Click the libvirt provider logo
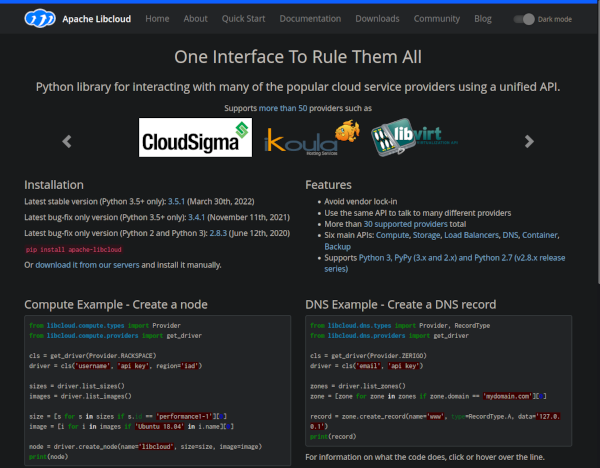The image size is (600, 468). (414, 137)
